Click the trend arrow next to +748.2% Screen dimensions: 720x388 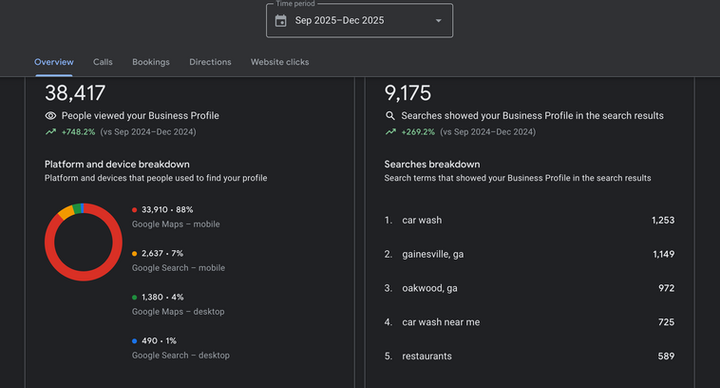[x=51, y=132]
